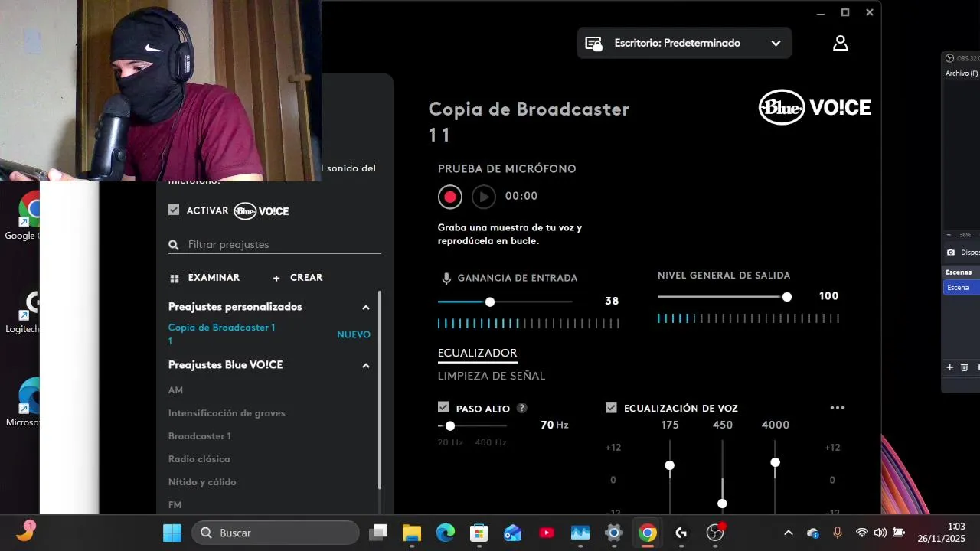Click the Crear preset button

click(x=298, y=278)
